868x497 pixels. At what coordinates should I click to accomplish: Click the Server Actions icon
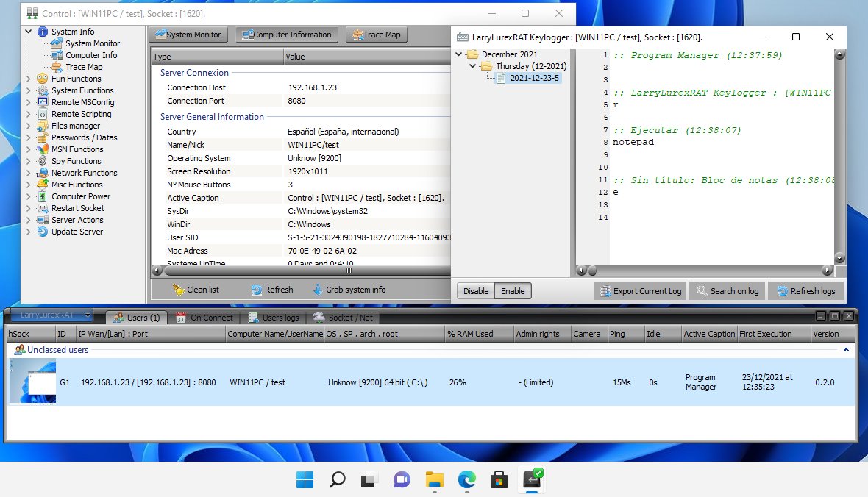click(x=43, y=220)
